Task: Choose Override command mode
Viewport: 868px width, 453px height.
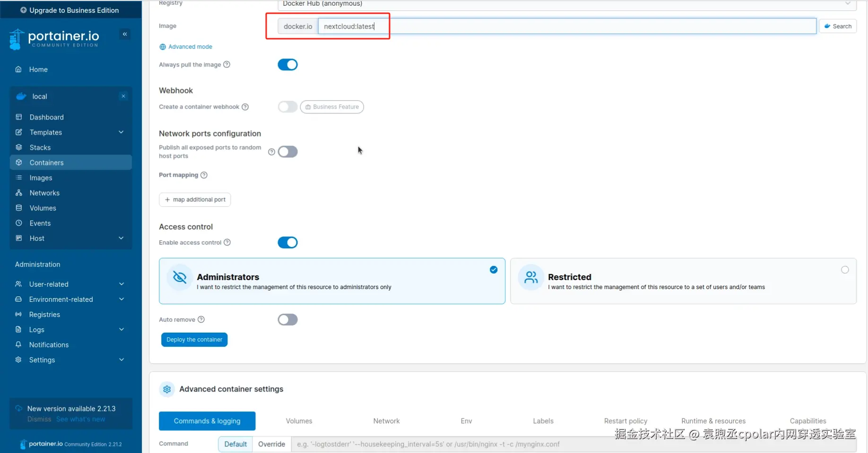Action: point(272,444)
